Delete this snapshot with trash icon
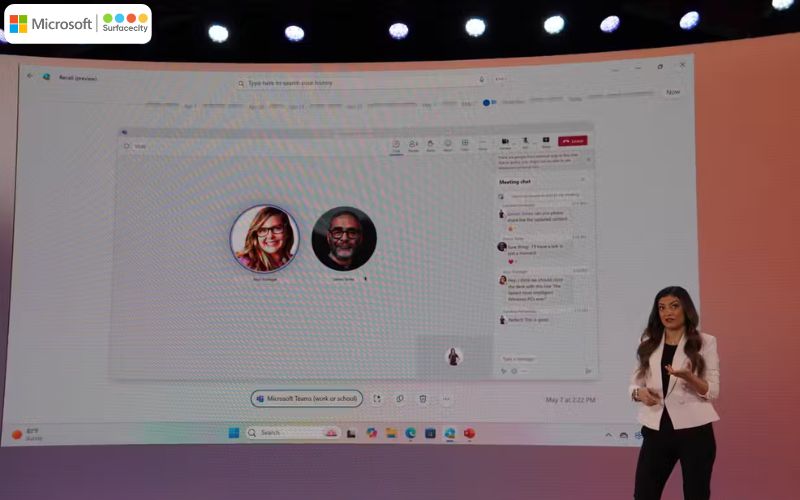Screen dimensions: 800x500 coord(423,398)
